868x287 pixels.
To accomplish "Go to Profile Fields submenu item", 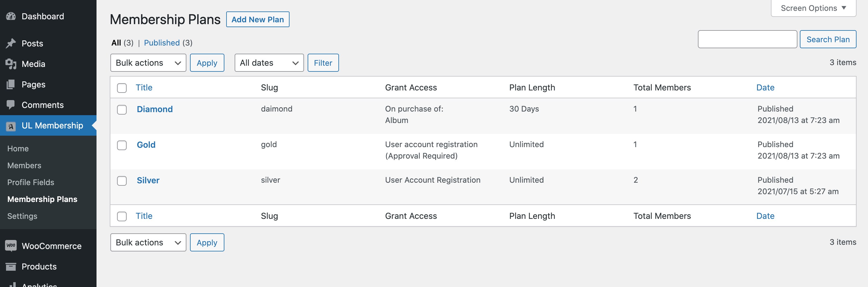I will tap(31, 182).
